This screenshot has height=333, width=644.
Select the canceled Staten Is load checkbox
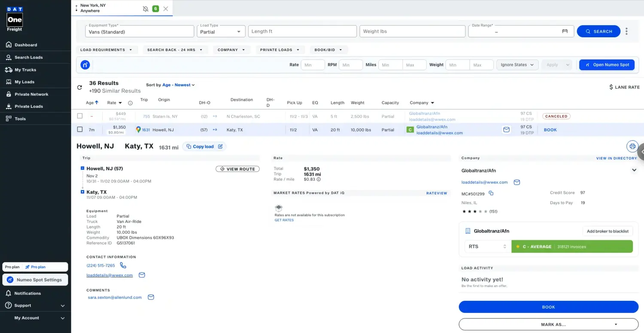pos(80,116)
